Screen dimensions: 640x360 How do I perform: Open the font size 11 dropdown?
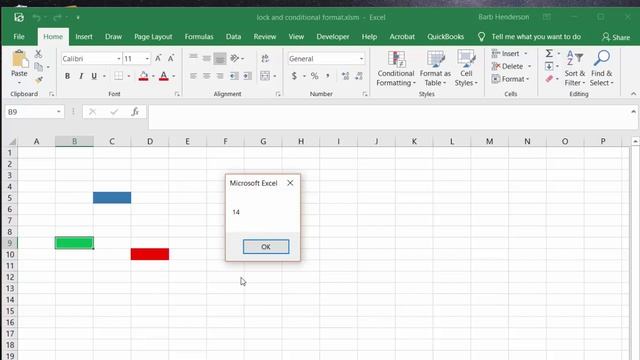[x=147, y=59]
